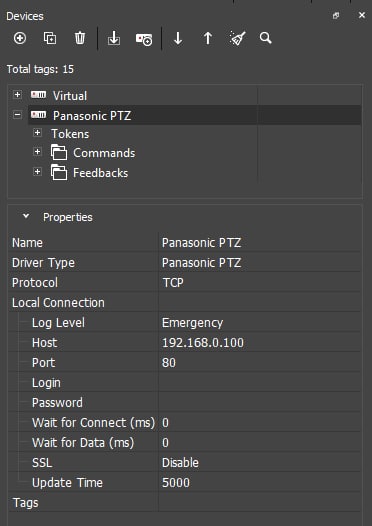Click the empty Password value field
The height and width of the screenshot is (526, 372).
[260, 403]
